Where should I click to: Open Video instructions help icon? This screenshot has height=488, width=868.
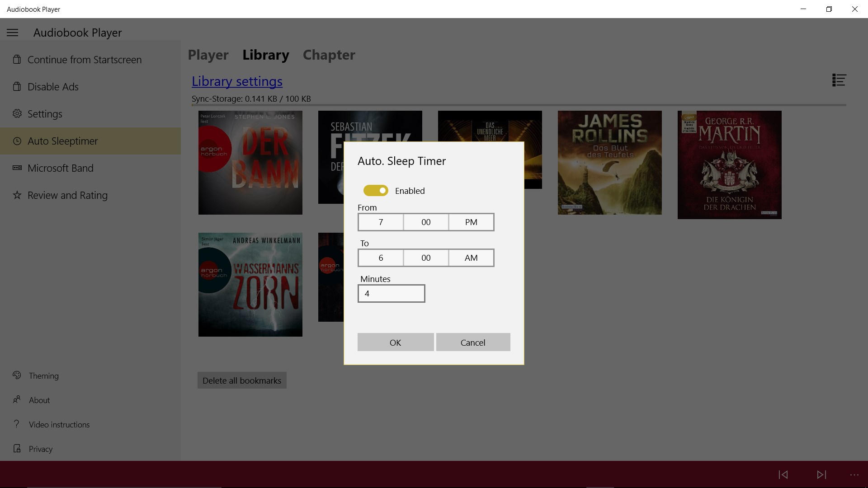pos(17,424)
